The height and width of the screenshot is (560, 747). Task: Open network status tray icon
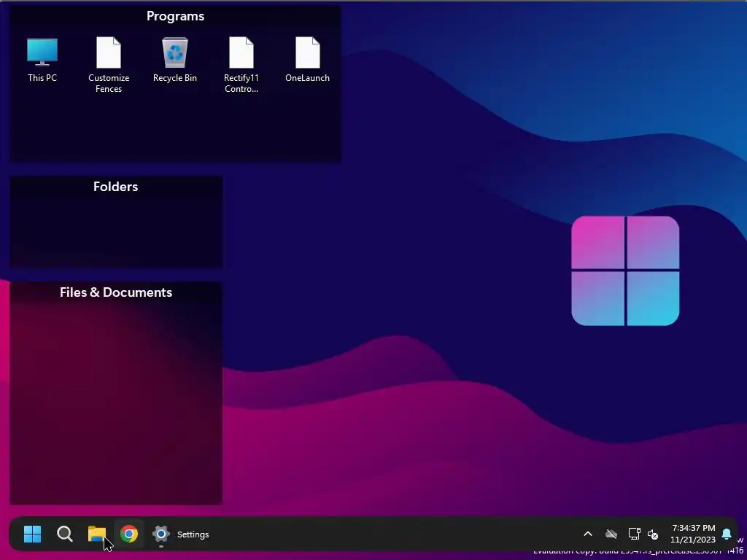(634, 534)
